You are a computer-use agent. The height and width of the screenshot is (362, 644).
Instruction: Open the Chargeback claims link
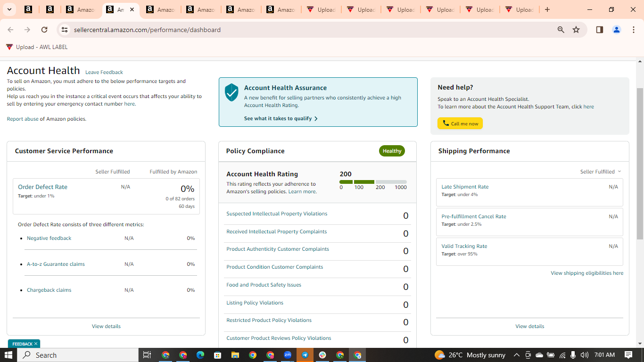pyautogui.click(x=49, y=290)
